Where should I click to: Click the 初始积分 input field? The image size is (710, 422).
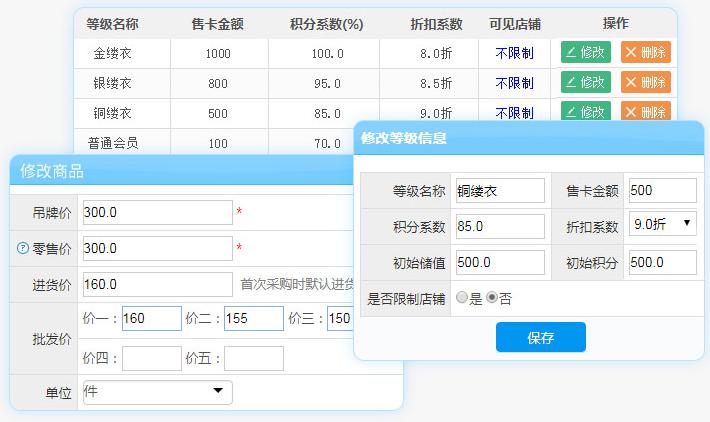coord(662,262)
